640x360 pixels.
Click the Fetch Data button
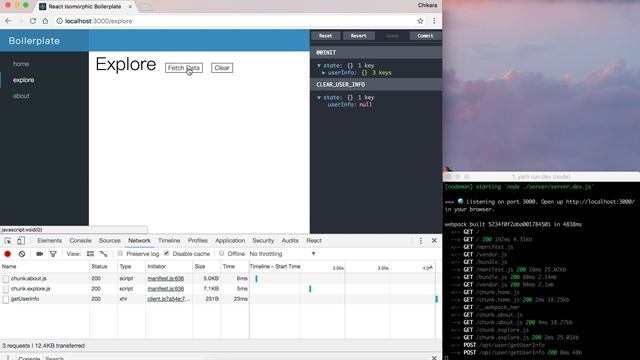pyautogui.click(x=184, y=68)
